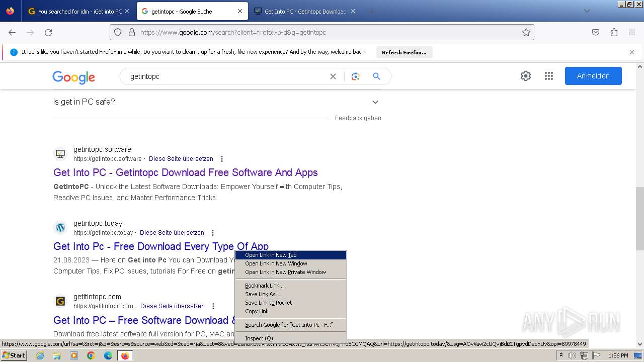Launch Microsoft Edge from the taskbar
The height and width of the screenshot is (362, 644).
(108, 355)
